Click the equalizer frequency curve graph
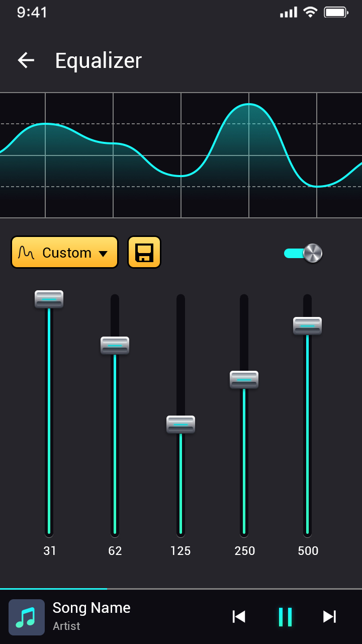362x644 pixels. point(181,155)
